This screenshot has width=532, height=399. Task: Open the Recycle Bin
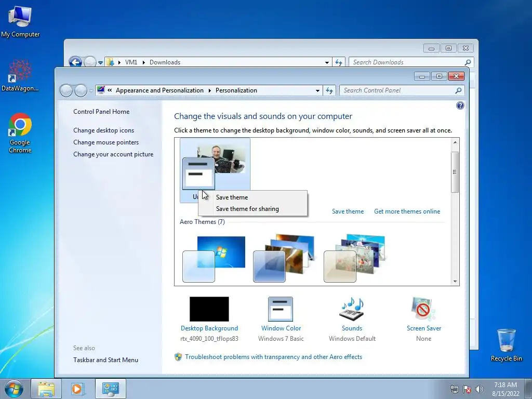[x=506, y=345]
